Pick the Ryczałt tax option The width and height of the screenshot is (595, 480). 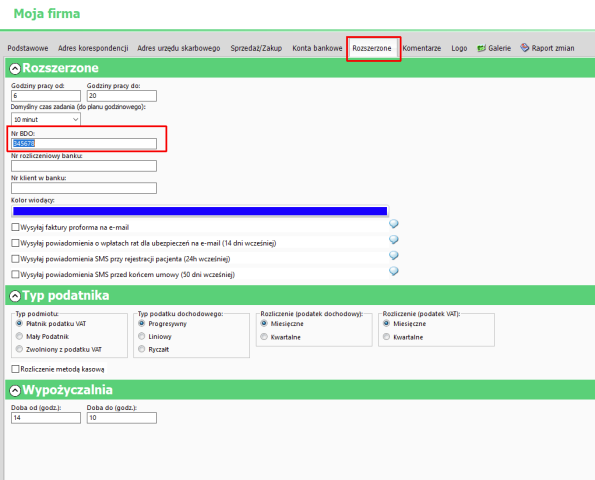point(142,349)
